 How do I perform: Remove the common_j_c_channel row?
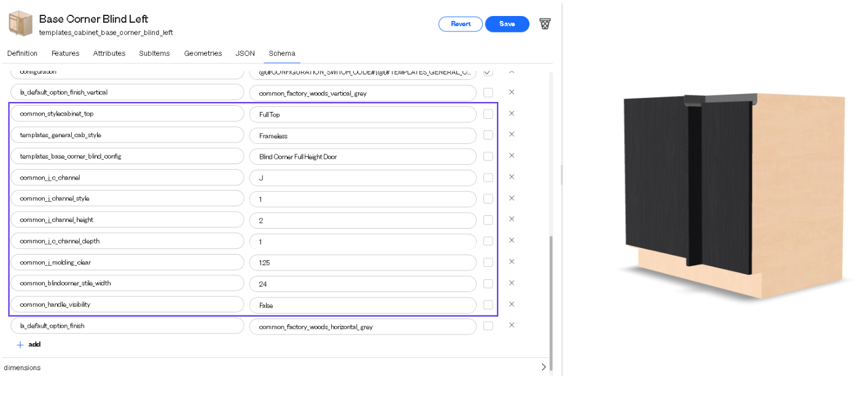[511, 176]
